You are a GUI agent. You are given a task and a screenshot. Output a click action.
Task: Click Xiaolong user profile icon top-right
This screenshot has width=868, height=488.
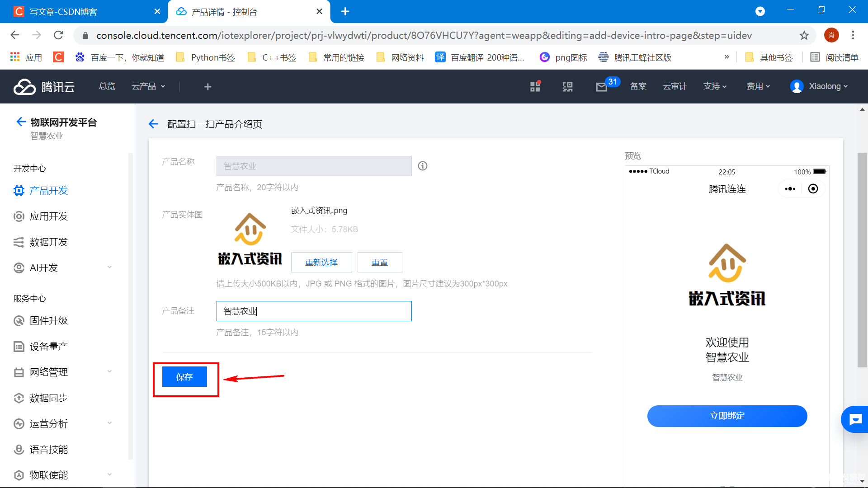(797, 86)
